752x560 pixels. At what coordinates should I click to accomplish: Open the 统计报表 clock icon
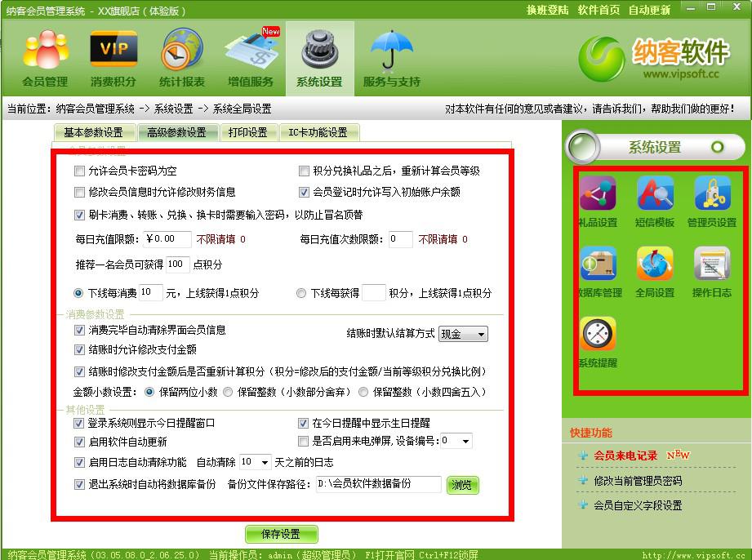pos(181,57)
